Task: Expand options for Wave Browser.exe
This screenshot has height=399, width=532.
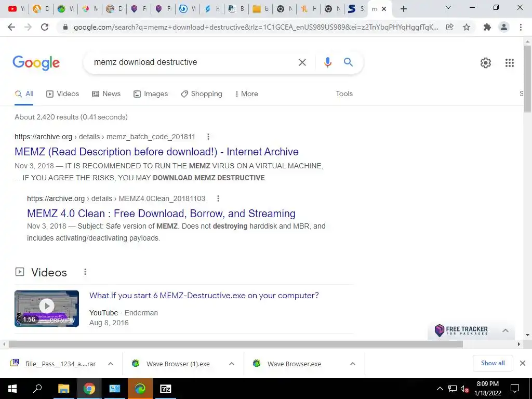Action: (353, 364)
